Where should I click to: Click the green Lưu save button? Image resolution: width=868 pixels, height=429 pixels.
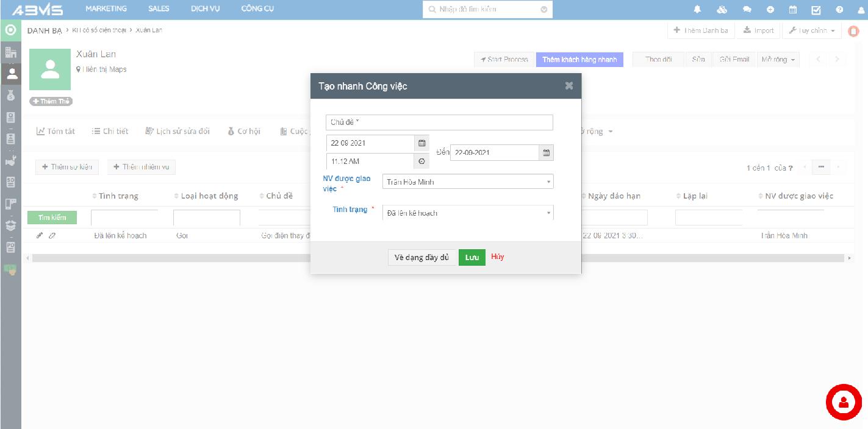click(472, 257)
